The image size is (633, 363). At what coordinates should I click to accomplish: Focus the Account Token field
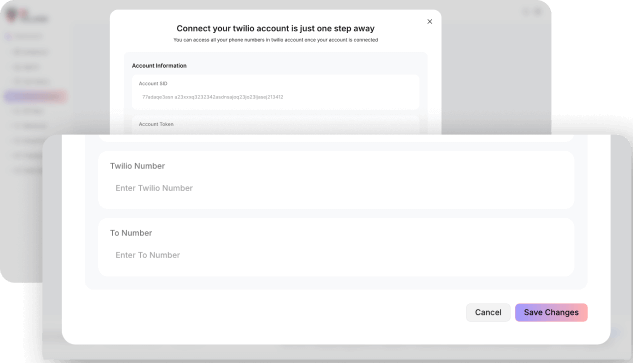(275, 125)
